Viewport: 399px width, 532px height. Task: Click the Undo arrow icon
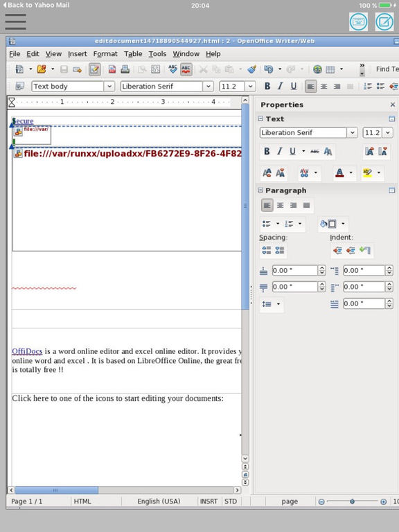pos(268,69)
